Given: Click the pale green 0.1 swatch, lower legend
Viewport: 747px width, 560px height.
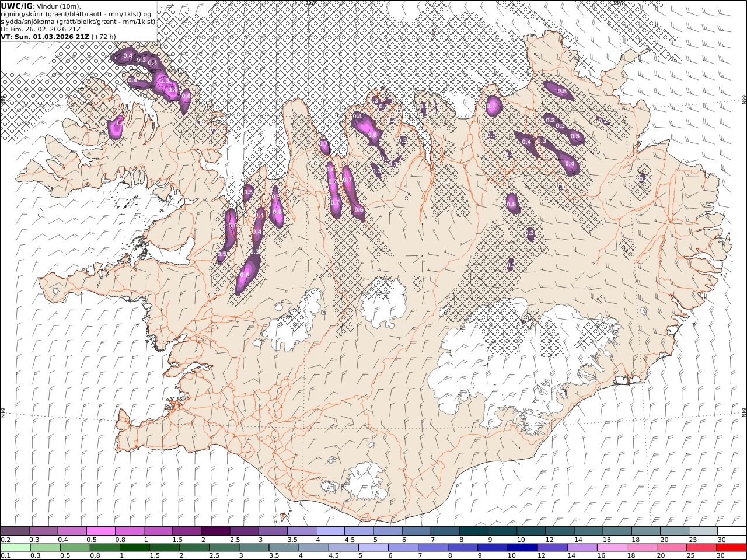Looking at the screenshot, I should [15, 547].
